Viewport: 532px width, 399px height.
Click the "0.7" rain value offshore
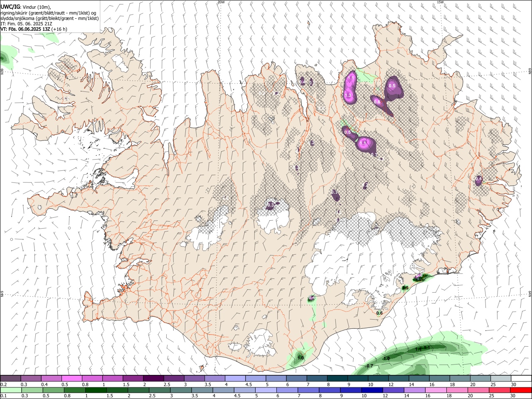[369, 366]
